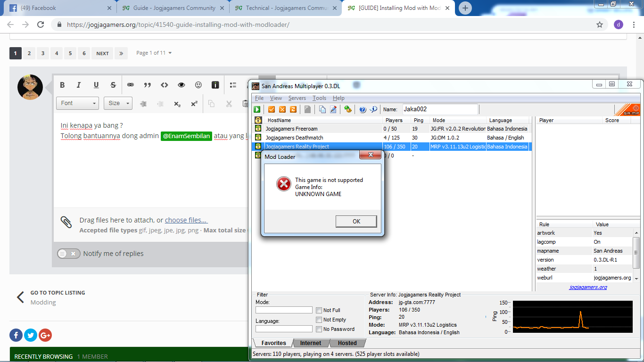Click the spoiler eye icon in the editor

(x=181, y=85)
